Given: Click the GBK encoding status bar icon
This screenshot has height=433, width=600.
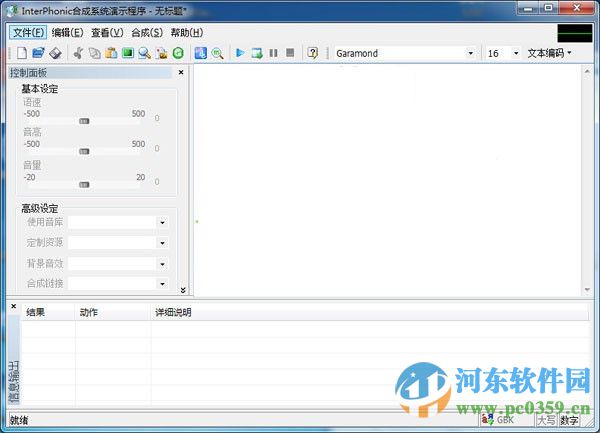Looking at the screenshot, I should point(488,420).
